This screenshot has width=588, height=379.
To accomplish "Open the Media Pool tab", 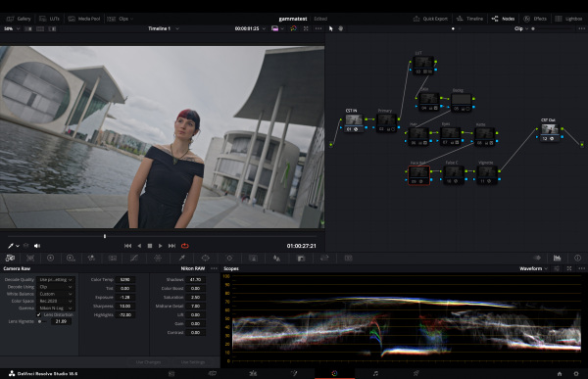I will 84,19.
